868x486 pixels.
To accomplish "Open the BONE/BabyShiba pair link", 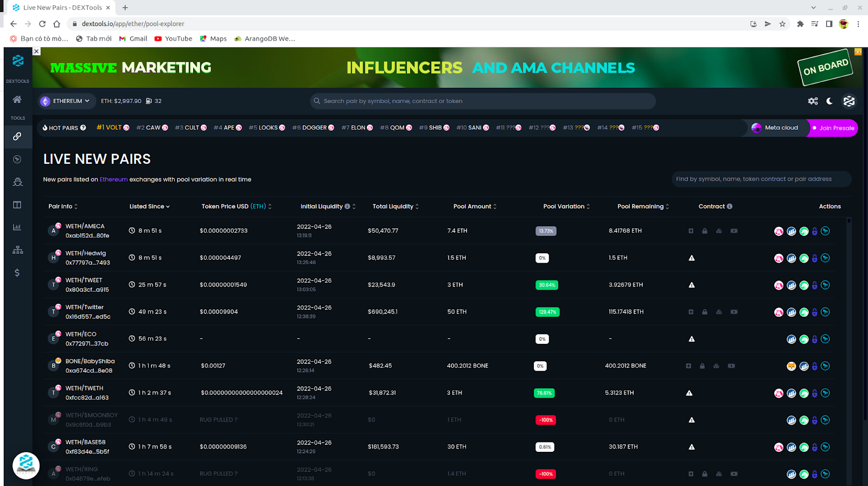I will [x=90, y=361].
